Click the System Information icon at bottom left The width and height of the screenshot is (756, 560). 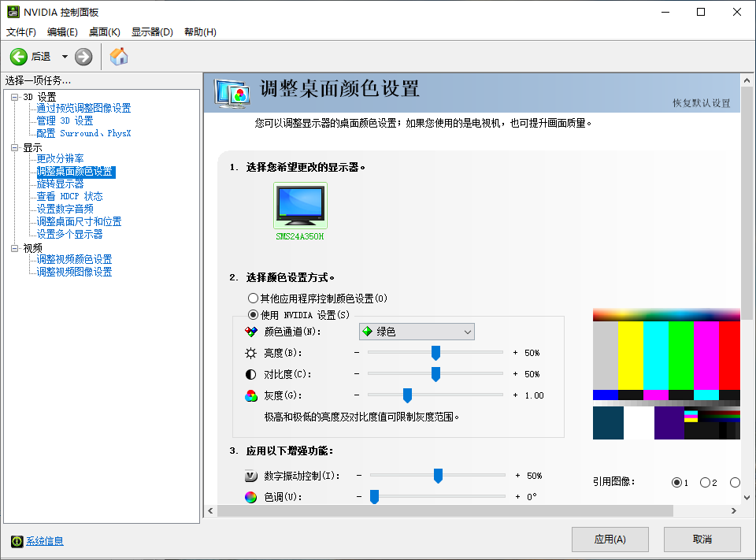17,541
